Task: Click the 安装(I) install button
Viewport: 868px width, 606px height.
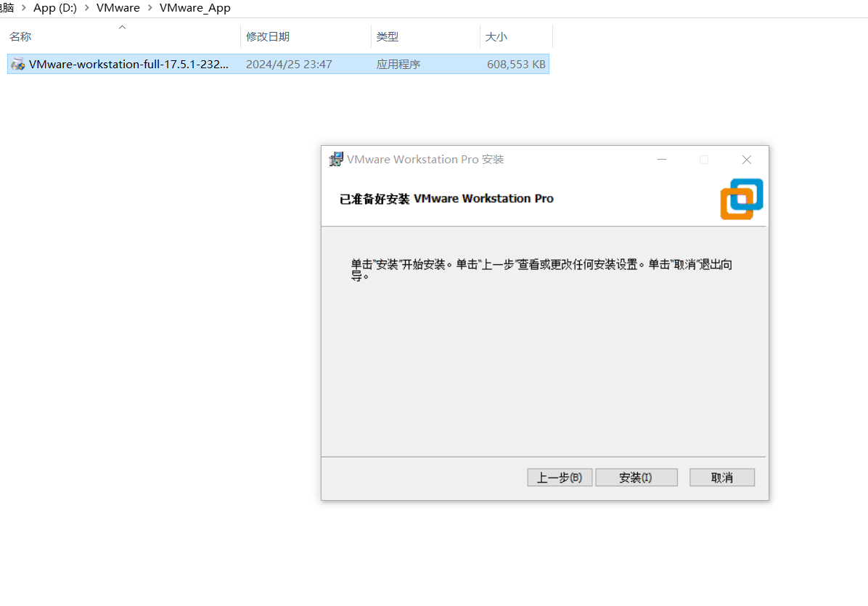Action: 636,478
